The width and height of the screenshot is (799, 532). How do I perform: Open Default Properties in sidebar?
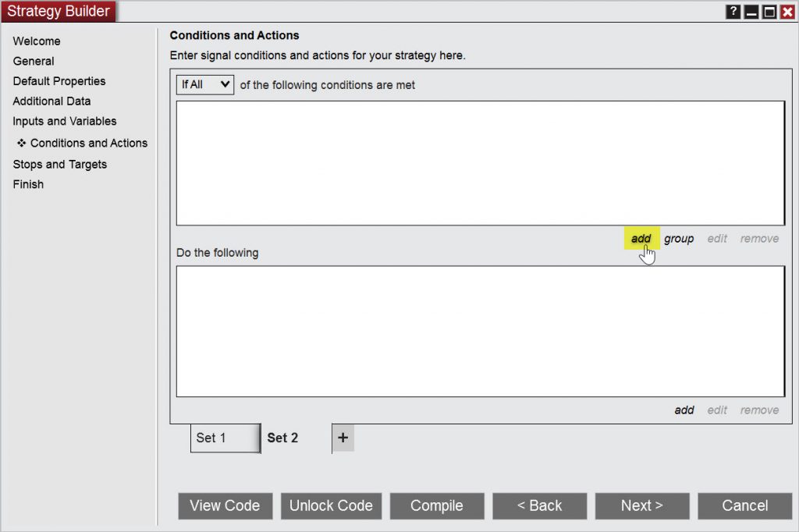[59, 81]
